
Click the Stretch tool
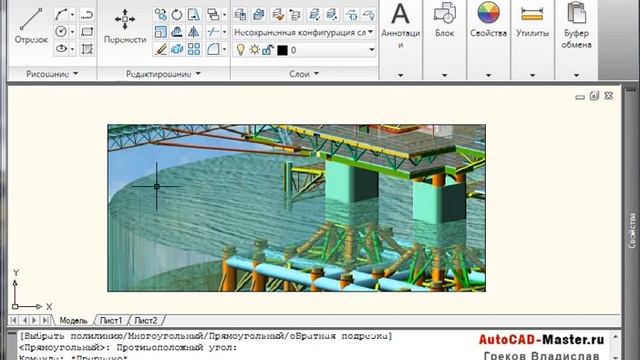pos(193,15)
